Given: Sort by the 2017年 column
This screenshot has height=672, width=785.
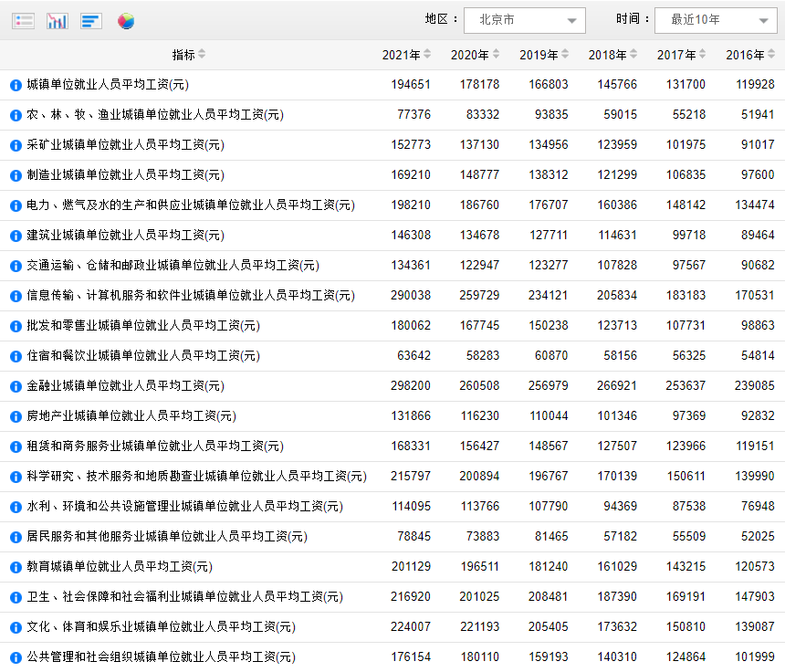Looking at the screenshot, I should pos(703,54).
